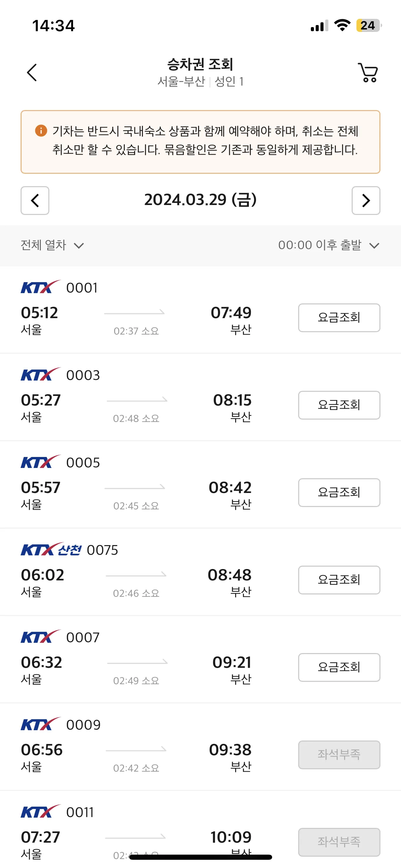Go to the previous date
Image resolution: width=401 pixels, height=868 pixels.
(35, 201)
